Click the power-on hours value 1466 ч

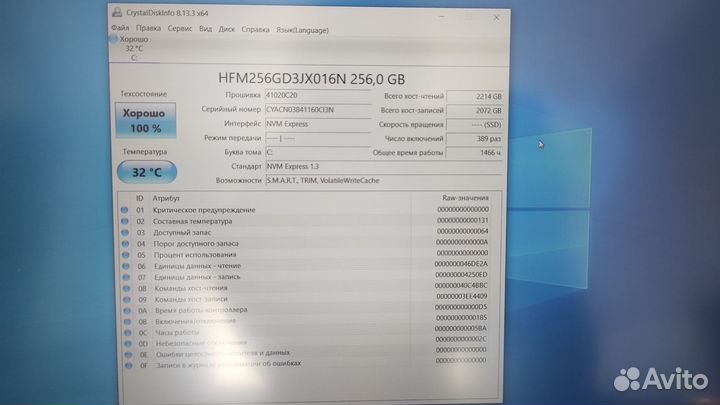tap(475, 152)
